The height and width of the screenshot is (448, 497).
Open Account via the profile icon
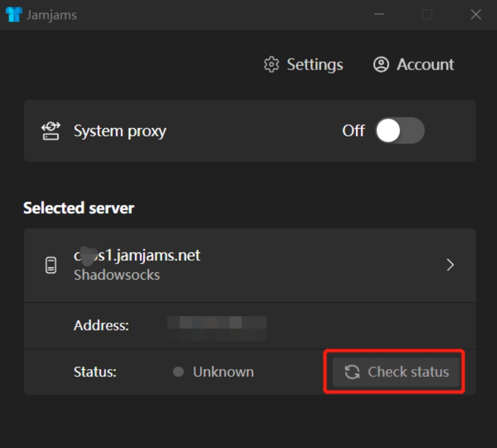[380, 65]
